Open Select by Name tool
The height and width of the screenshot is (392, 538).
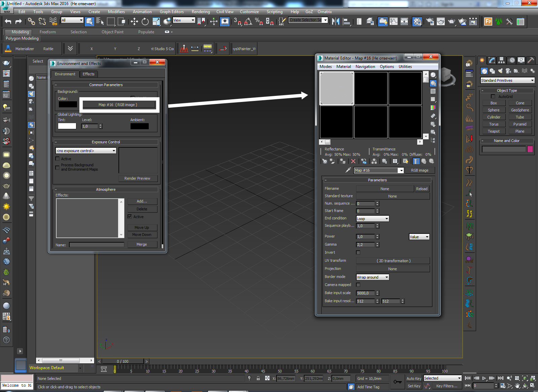point(100,22)
